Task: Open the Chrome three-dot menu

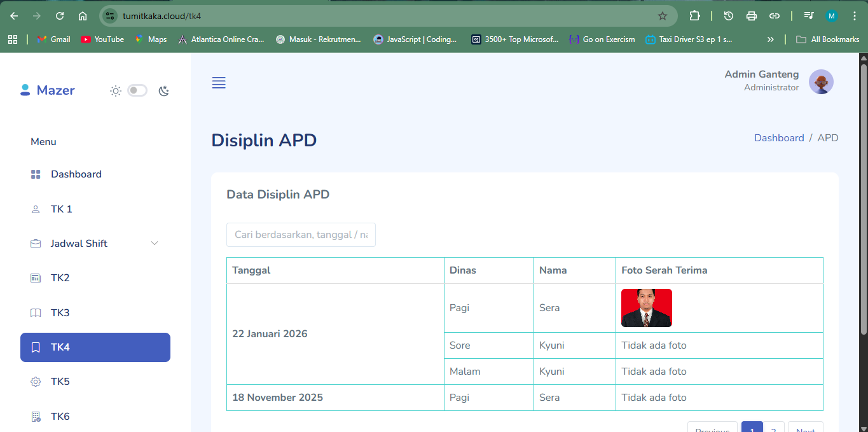Action: click(x=854, y=16)
